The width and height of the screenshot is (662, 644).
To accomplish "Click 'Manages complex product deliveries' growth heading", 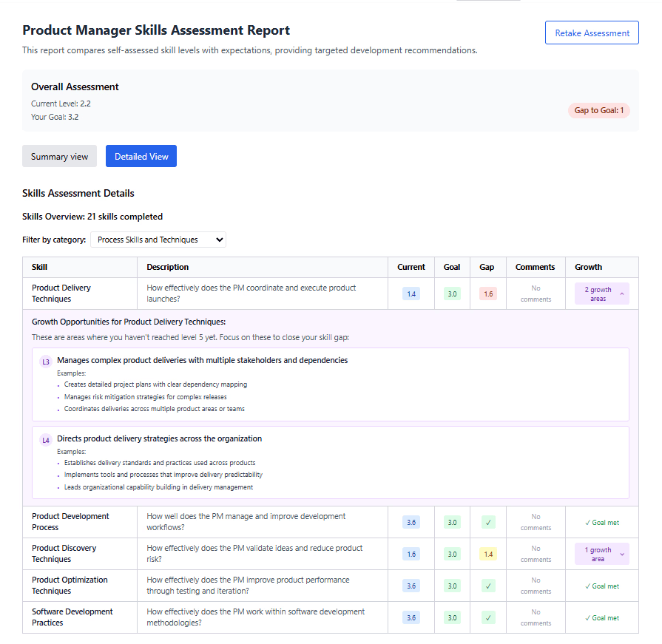I will point(202,360).
